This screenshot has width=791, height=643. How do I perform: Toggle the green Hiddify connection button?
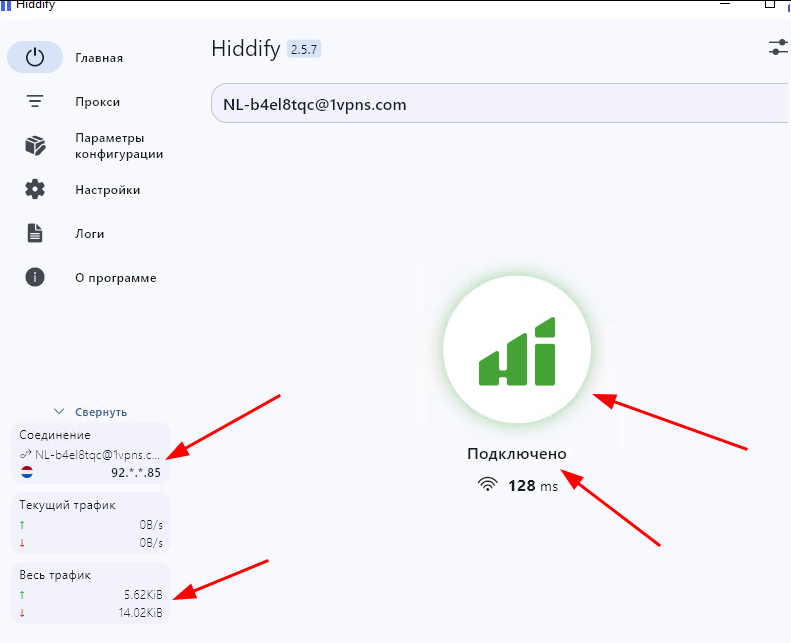(517, 351)
